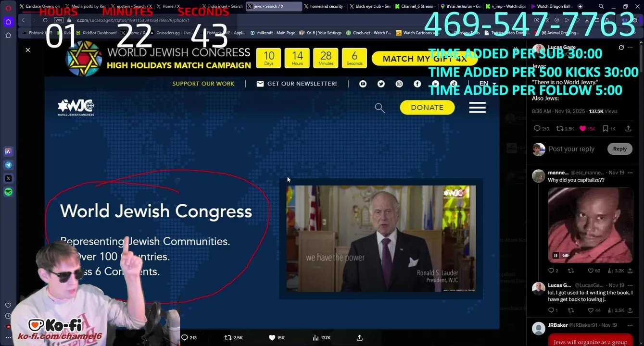Open the GIF thumbnail in the manne reply

pos(590,225)
